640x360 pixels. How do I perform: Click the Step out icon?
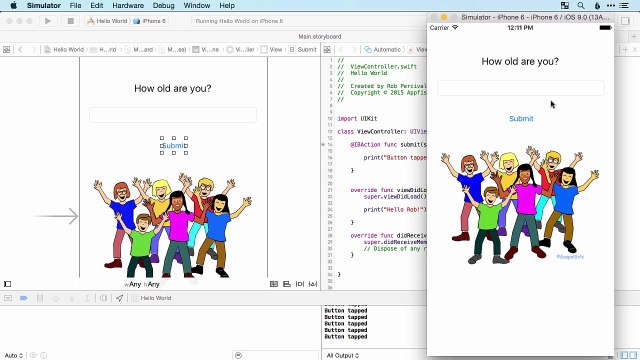tap(87, 298)
